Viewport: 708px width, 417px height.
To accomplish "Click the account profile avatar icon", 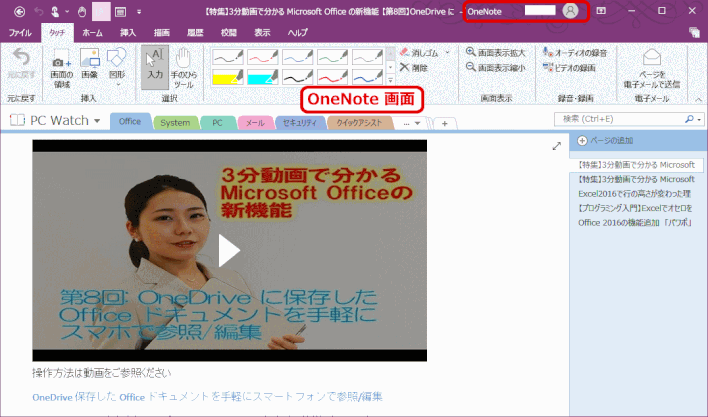I will click(x=570, y=11).
